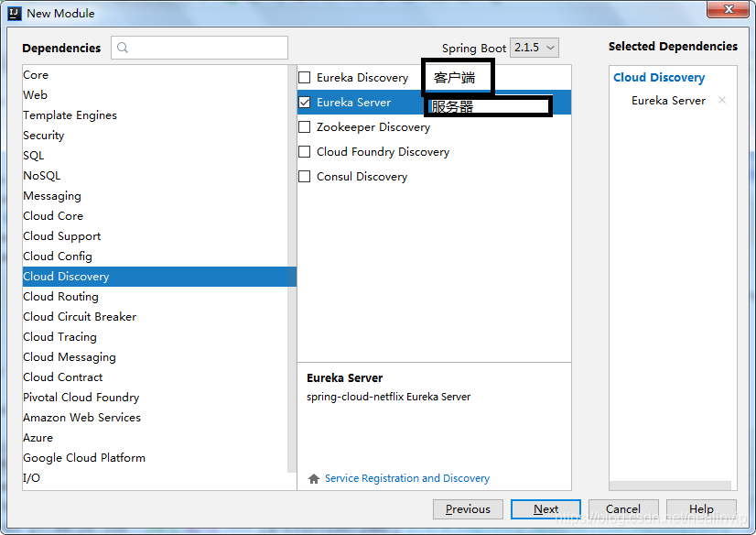Viewport: 756px width, 535px height.
Task: Click the category list vertical scrollbar
Action: pyautogui.click(x=292, y=268)
